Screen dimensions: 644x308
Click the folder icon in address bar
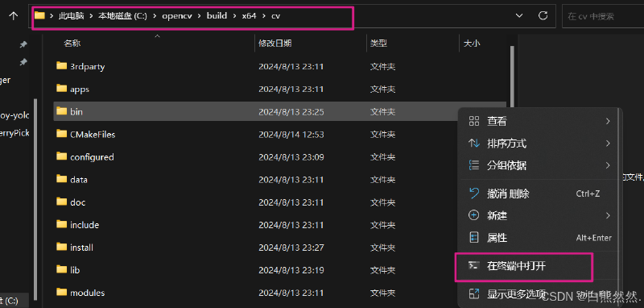tap(39, 15)
